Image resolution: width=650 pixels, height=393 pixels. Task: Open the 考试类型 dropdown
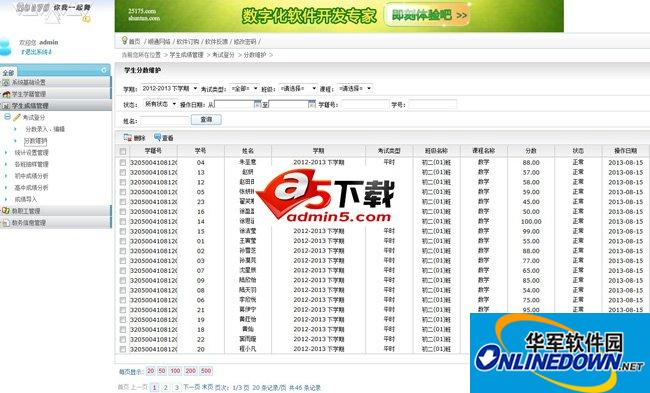(245, 88)
